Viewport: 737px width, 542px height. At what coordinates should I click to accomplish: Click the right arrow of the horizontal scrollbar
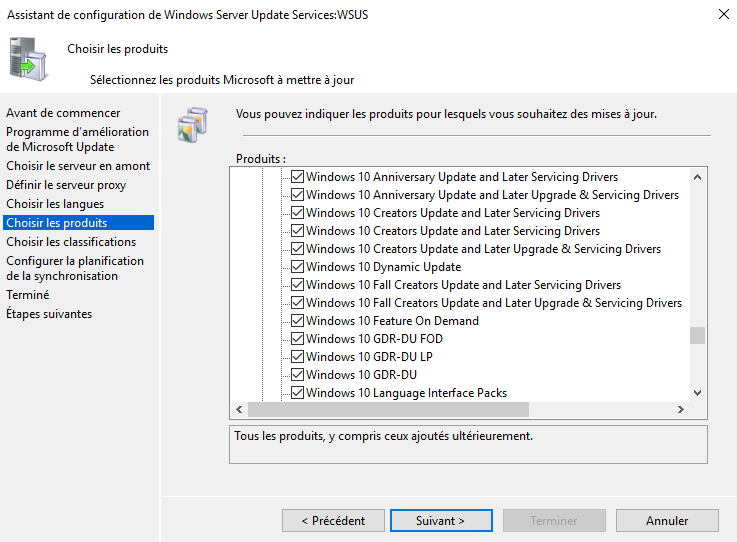(681, 409)
